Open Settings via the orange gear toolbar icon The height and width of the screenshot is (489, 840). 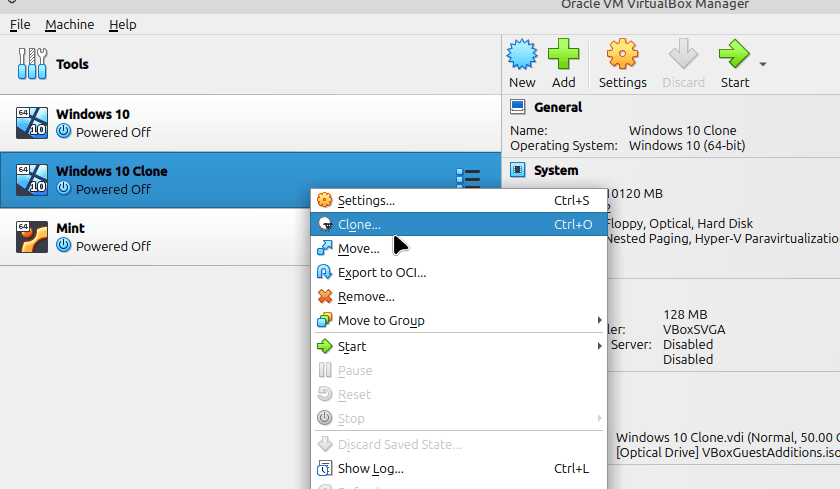click(622, 54)
